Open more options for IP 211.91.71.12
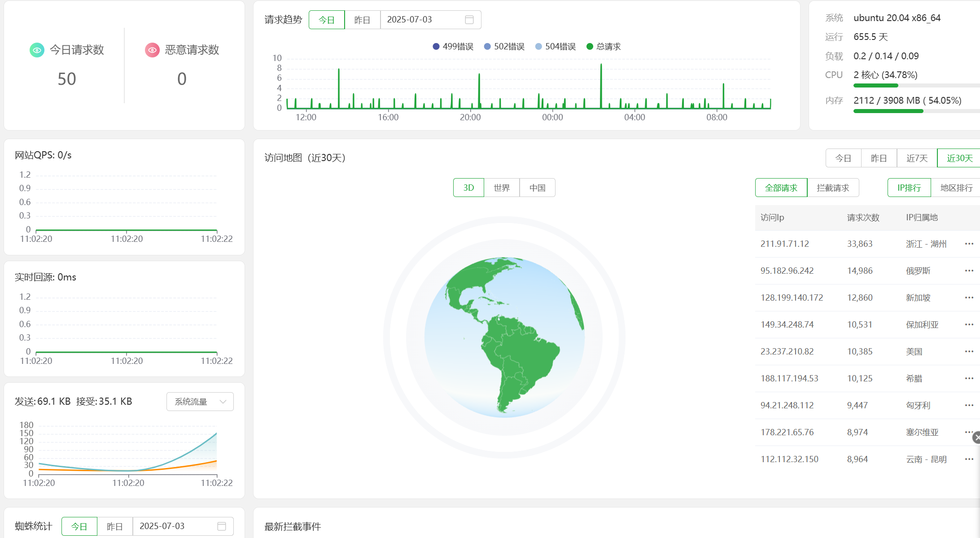 (969, 244)
